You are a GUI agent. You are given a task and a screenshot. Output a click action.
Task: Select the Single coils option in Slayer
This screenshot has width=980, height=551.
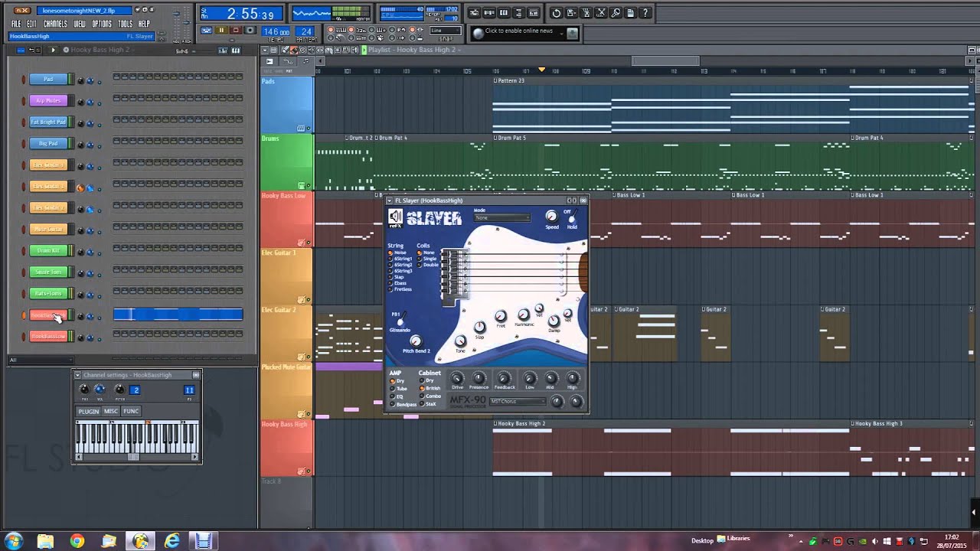428,259
